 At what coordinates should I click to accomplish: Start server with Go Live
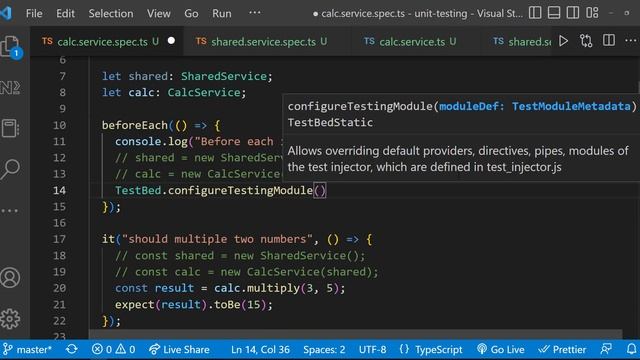pyautogui.click(x=500, y=349)
